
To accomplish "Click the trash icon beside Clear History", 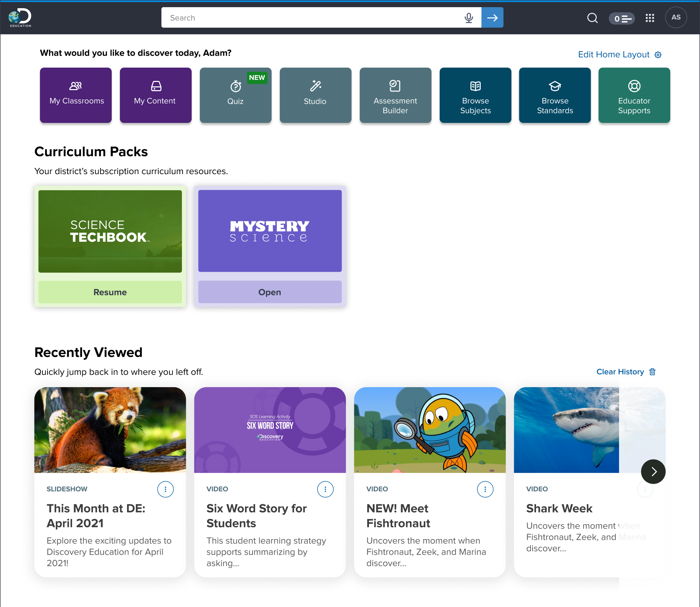I will [653, 372].
